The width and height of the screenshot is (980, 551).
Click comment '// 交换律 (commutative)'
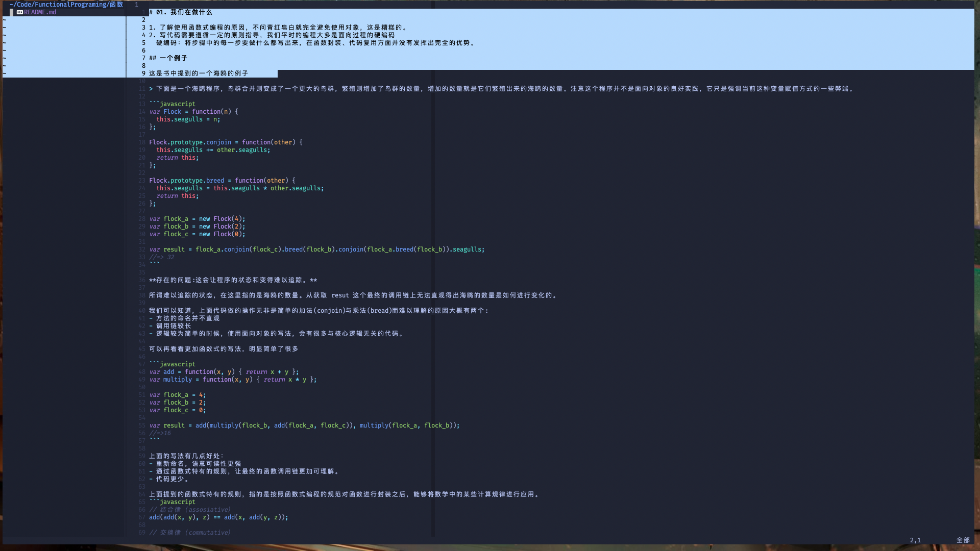(x=190, y=533)
